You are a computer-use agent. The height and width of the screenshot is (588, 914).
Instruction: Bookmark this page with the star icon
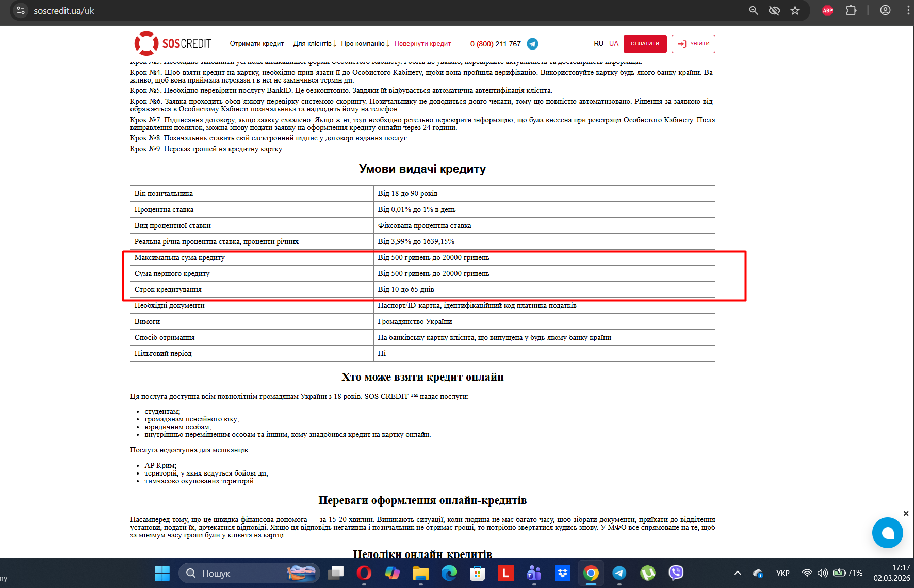pos(795,10)
